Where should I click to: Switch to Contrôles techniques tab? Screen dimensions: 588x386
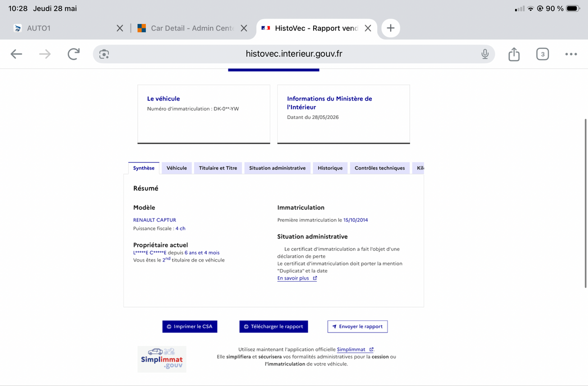[x=380, y=168]
